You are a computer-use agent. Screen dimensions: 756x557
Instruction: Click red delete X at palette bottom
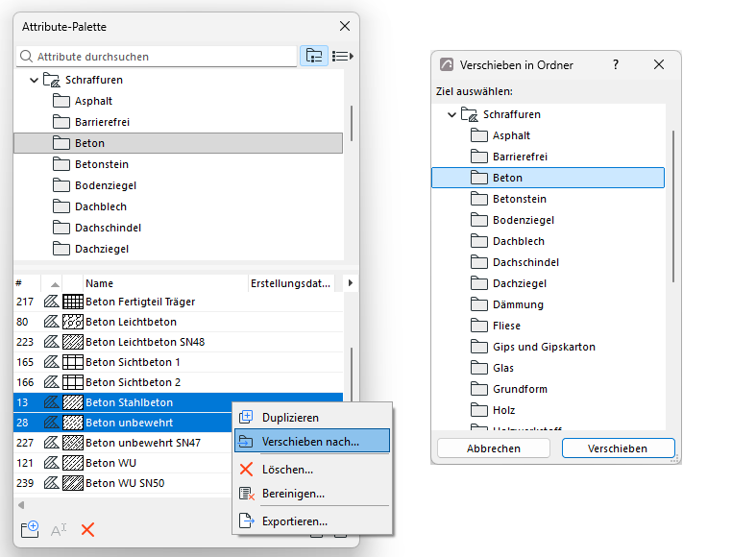tap(87, 530)
